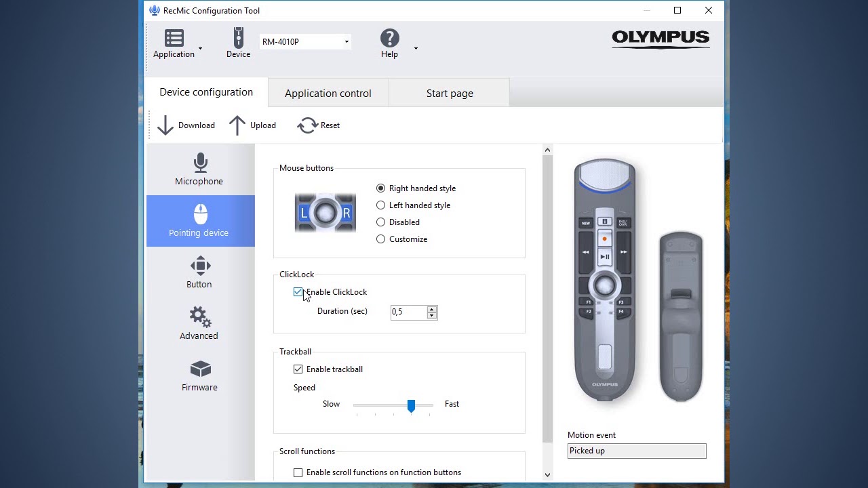Open the Help question mark icon

click(389, 38)
